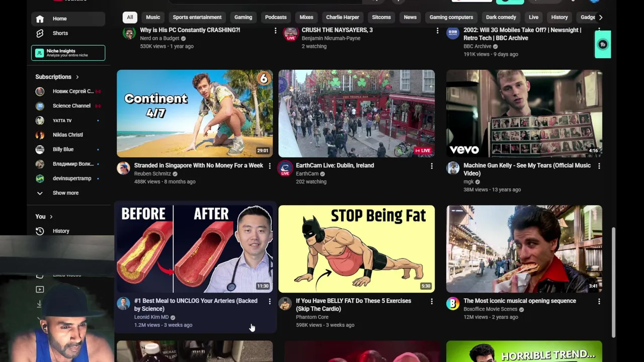Select the News filter chip

[x=410, y=17]
